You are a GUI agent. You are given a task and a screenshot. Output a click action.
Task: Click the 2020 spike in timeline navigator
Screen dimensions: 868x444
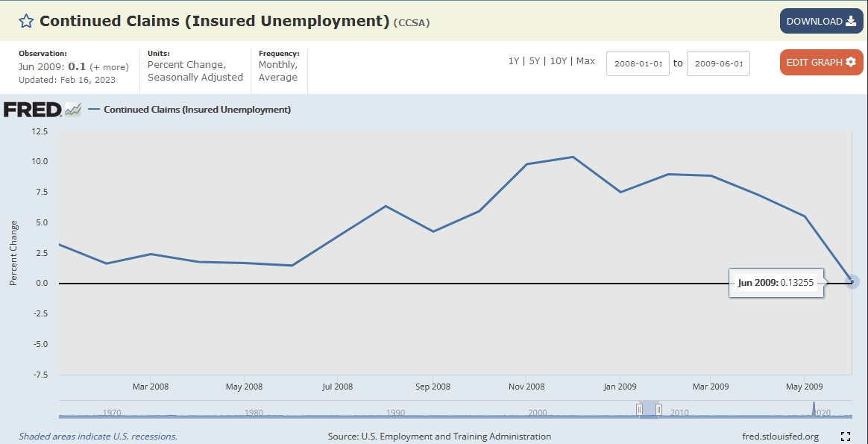pyautogui.click(x=814, y=408)
